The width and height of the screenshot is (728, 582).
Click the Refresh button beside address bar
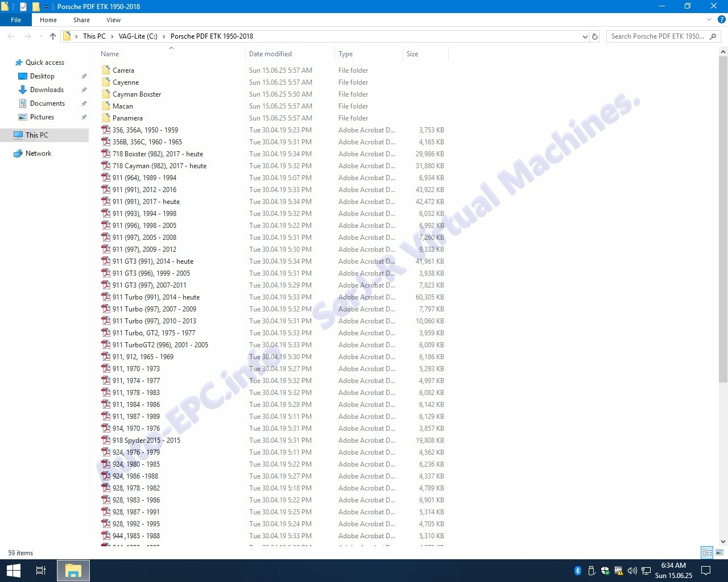click(x=595, y=36)
